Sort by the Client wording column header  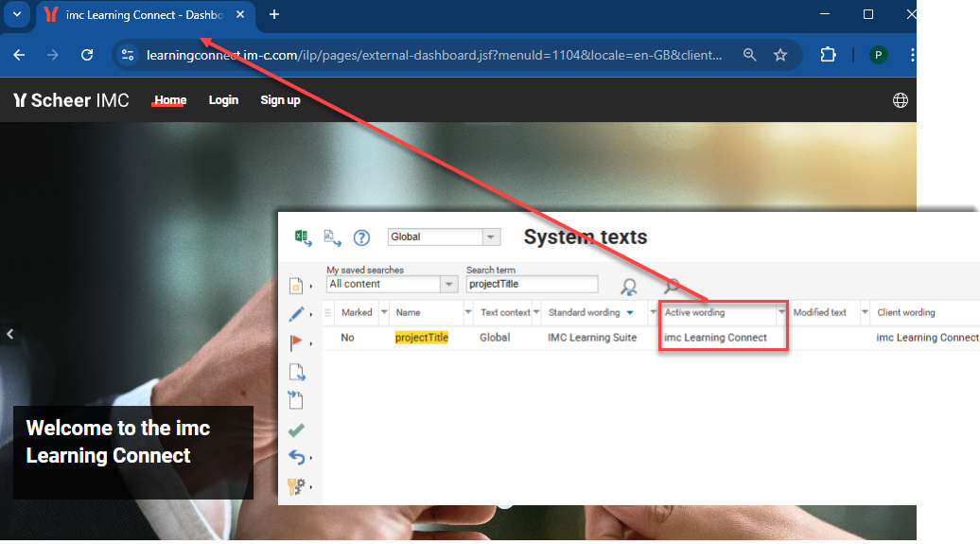click(x=905, y=312)
